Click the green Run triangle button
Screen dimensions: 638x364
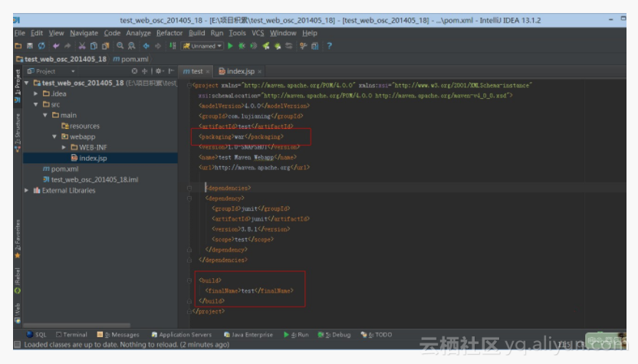(x=230, y=46)
